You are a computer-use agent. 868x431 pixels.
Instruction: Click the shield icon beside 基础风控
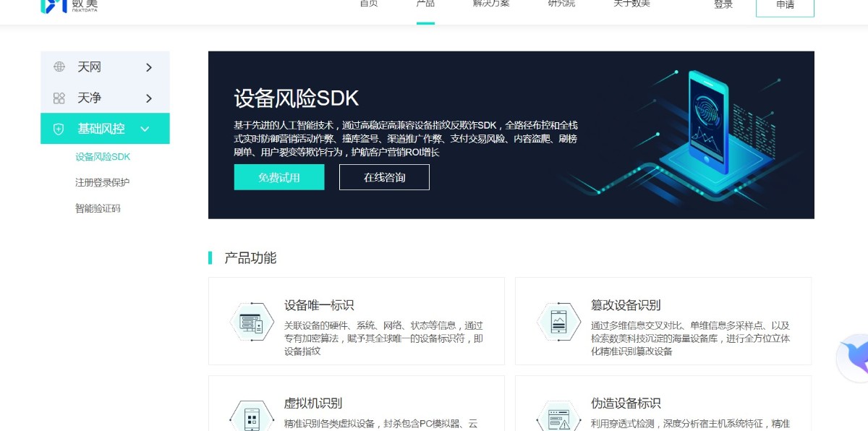tap(59, 129)
